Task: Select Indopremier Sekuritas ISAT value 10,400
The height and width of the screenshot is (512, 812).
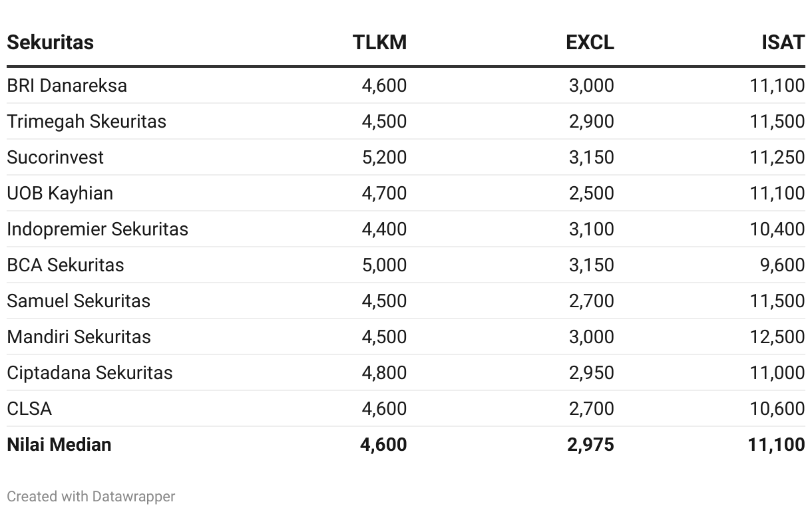Action: (x=777, y=229)
